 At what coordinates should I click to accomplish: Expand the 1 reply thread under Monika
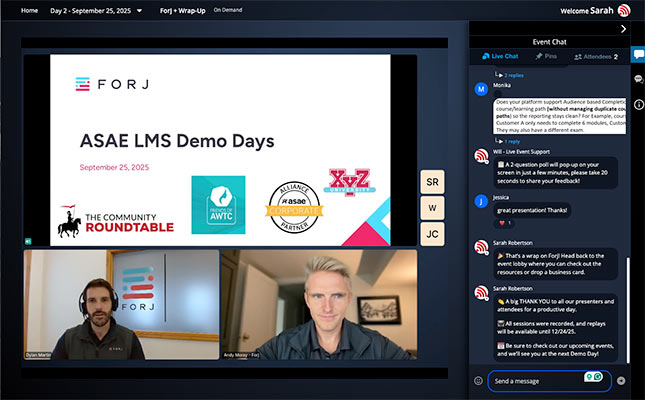click(512, 142)
